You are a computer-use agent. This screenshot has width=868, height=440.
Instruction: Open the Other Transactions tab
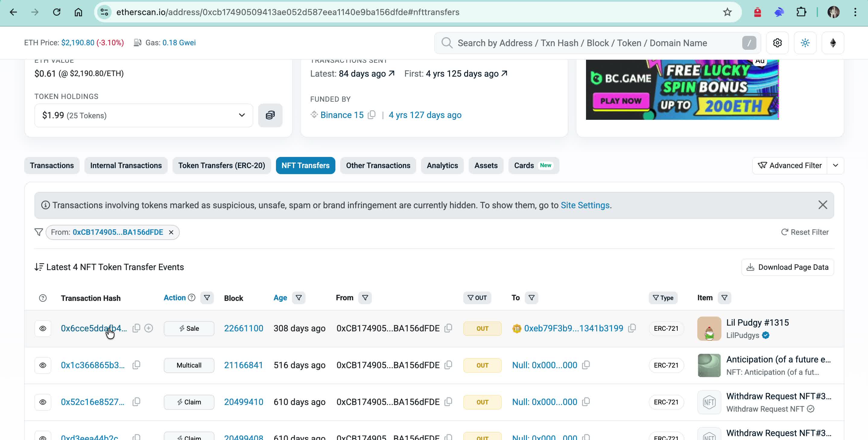378,166
